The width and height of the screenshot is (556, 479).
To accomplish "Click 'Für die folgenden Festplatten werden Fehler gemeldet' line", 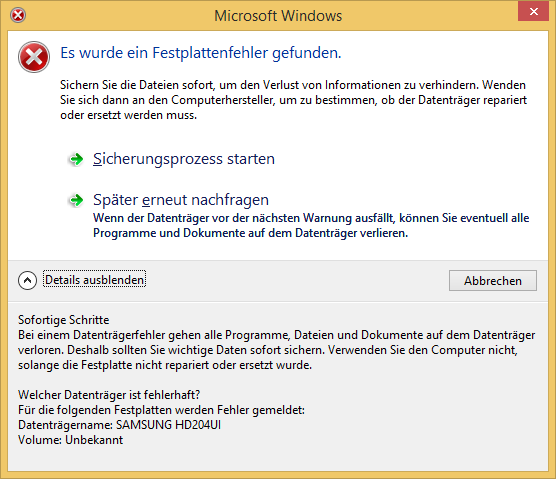I will (161, 410).
